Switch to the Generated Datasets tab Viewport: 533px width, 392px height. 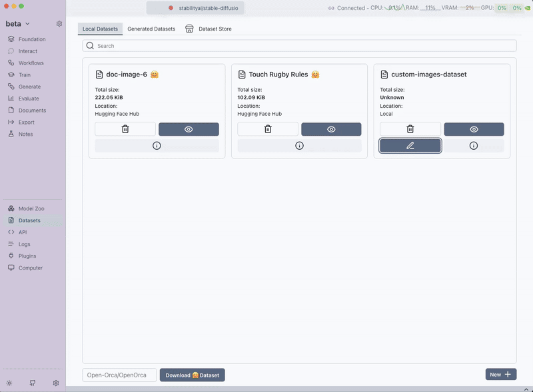tap(151, 29)
